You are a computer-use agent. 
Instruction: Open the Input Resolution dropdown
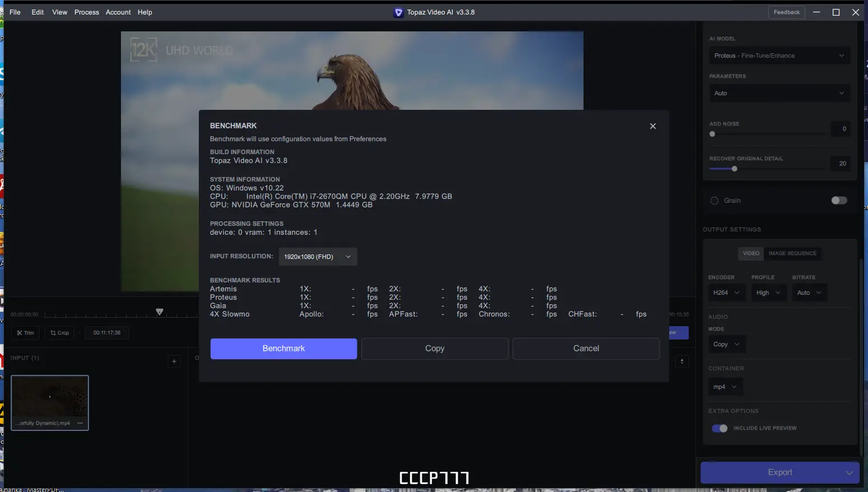click(318, 257)
